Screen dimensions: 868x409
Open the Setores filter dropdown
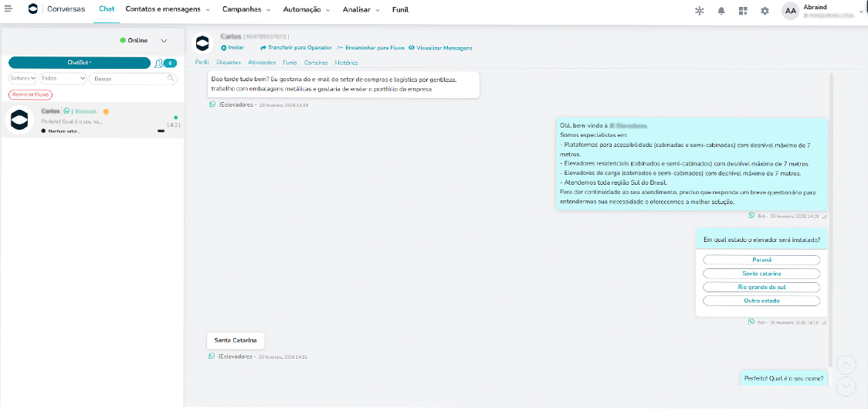pyautogui.click(x=22, y=78)
